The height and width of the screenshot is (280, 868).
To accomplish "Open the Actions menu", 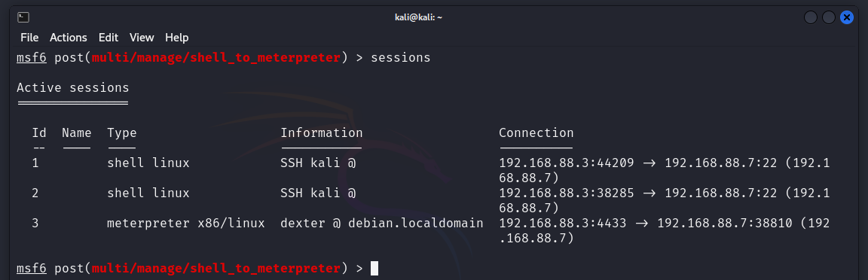I will (68, 38).
